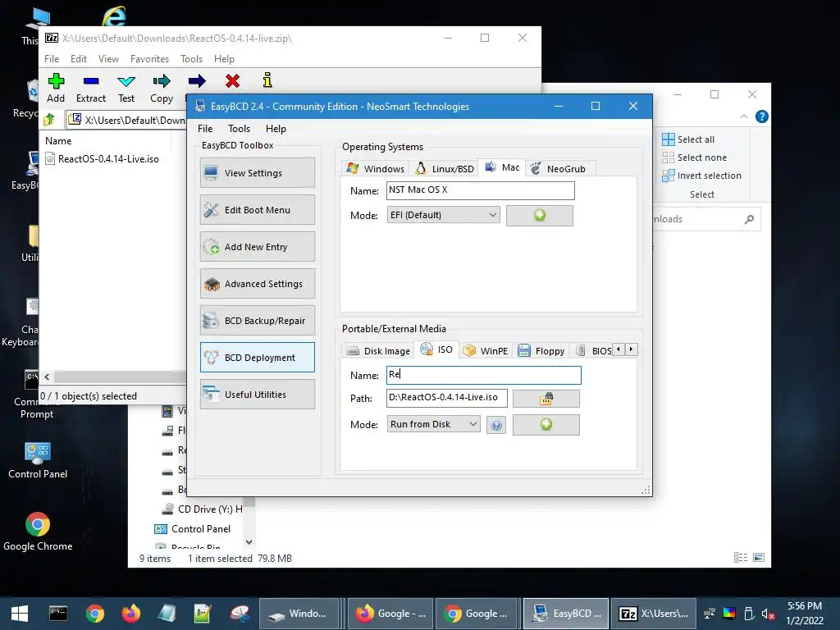Open the 7-Zip View menu
Image resolution: width=840 pixels, height=630 pixels.
coord(108,59)
